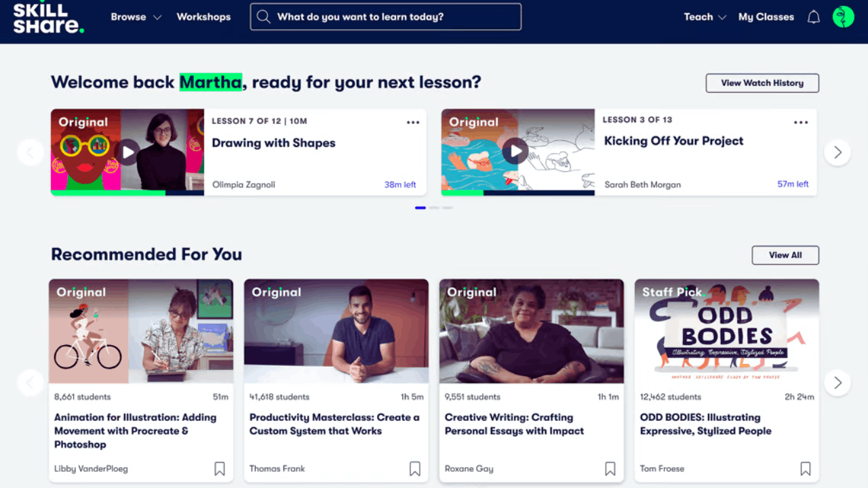Click teacher name Libby VanderPloeg
Viewport: 868px width, 488px height.
coord(91,468)
